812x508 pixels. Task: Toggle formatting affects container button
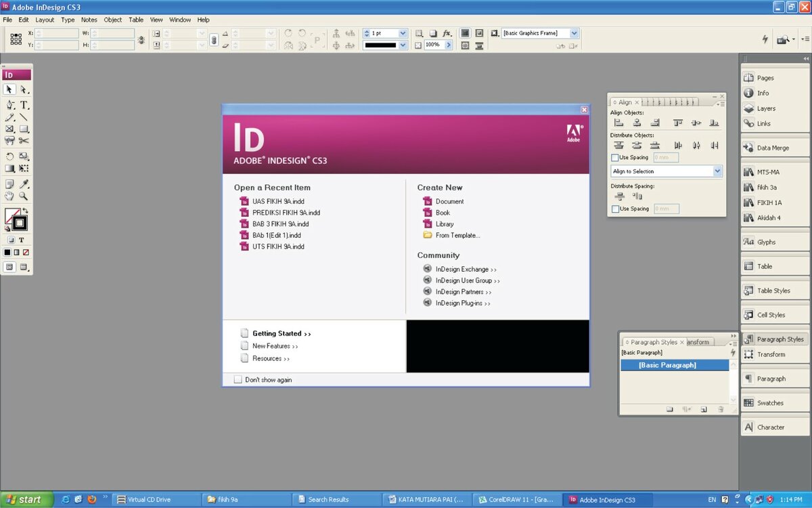pos(12,240)
